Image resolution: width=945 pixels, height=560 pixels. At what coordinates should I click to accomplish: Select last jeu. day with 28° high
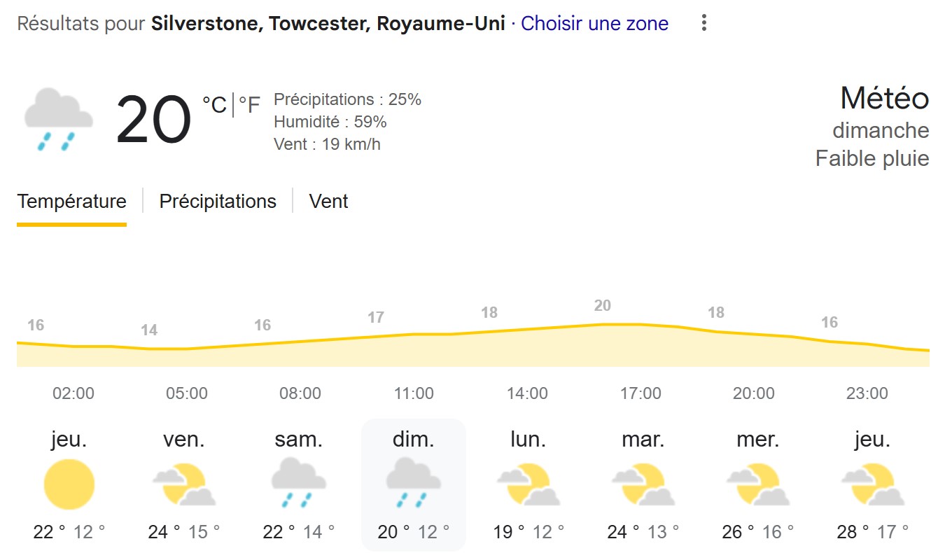tap(873, 484)
